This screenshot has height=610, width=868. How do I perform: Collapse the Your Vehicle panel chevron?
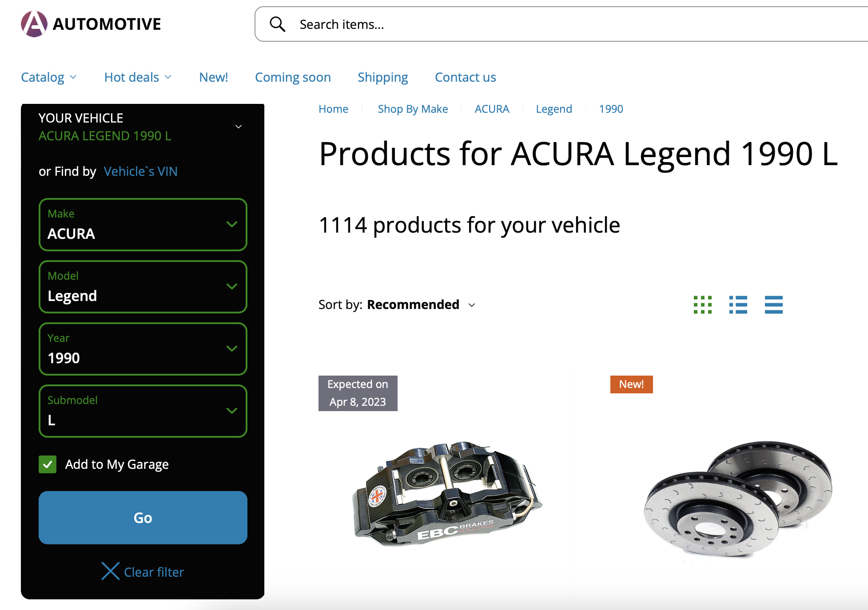(239, 127)
